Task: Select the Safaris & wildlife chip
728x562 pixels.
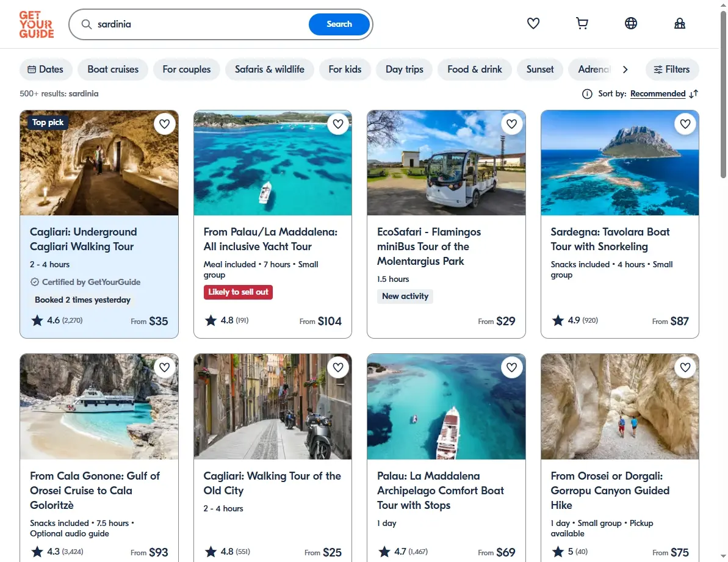Action: point(270,69)
